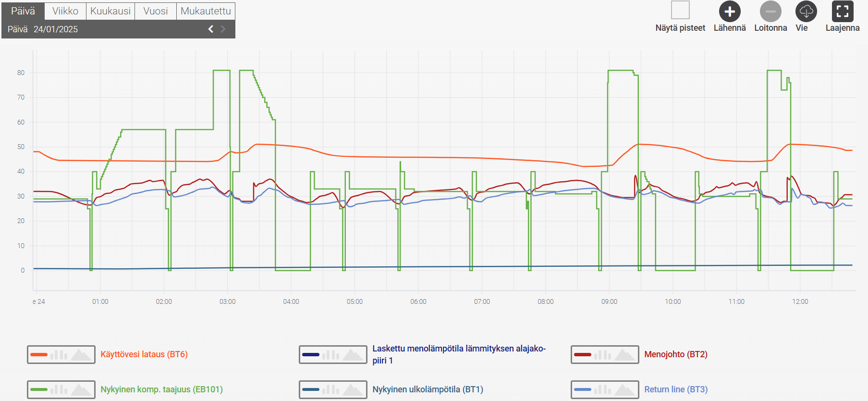
Task: Switch to the Päivä tab
Action: click(23, 11)
